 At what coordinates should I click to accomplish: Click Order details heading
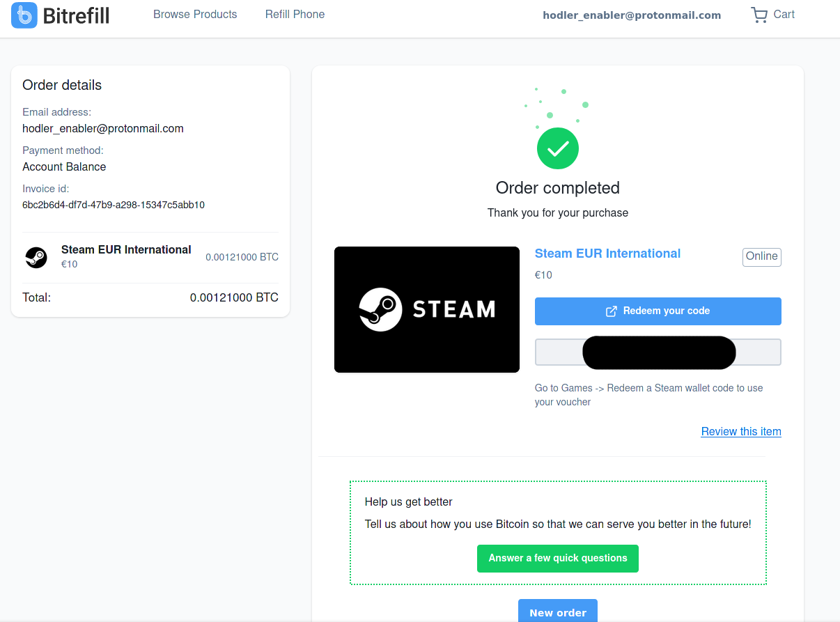(x=62, y=85)
